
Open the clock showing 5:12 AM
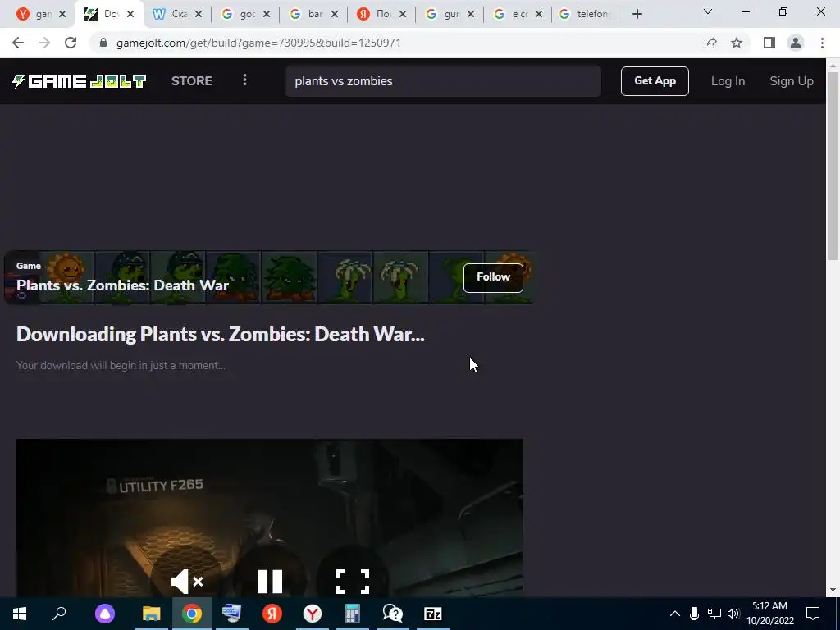coord(770,614)
